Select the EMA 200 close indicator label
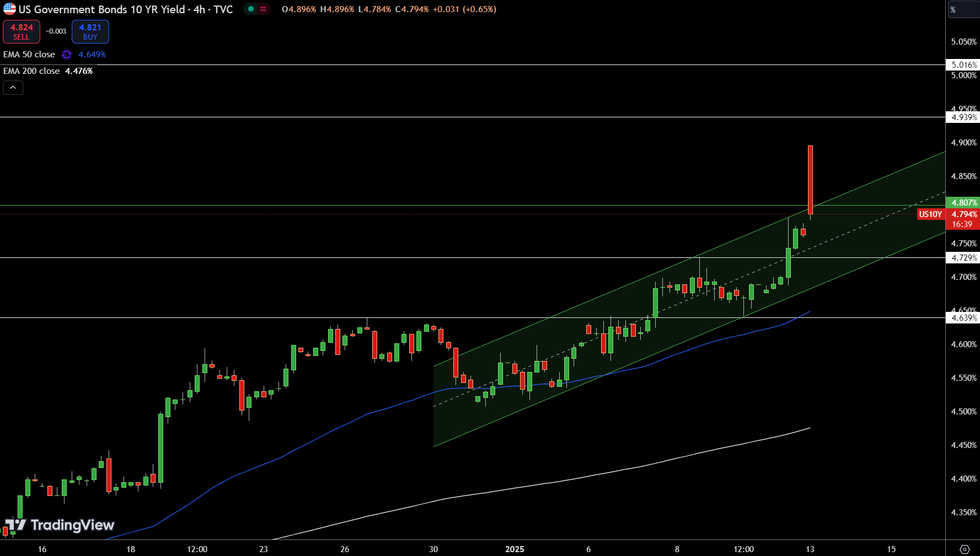 [31, 71]
